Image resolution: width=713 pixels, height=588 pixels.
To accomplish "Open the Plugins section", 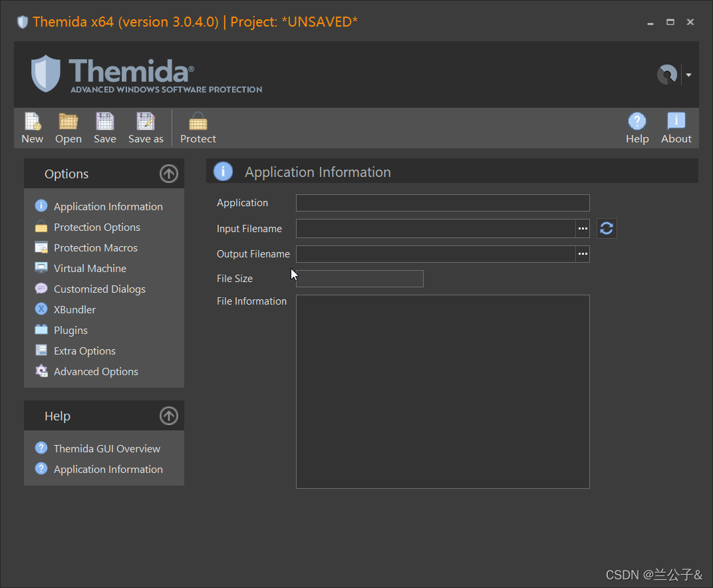I will click(61, 330).
